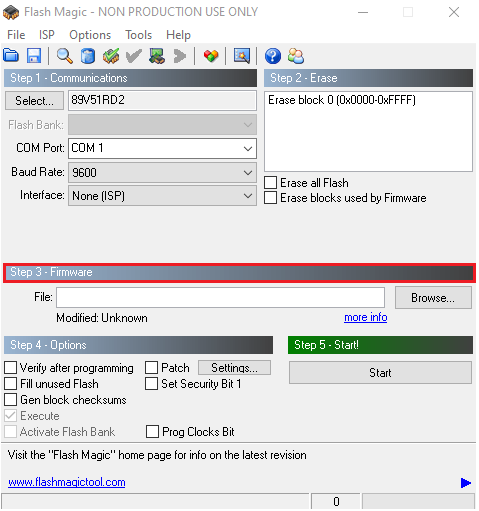The height and width of the screenshot is (511, 479).
Task: Click the Erase Flash trash bin icon
Action: click(88, 56)
